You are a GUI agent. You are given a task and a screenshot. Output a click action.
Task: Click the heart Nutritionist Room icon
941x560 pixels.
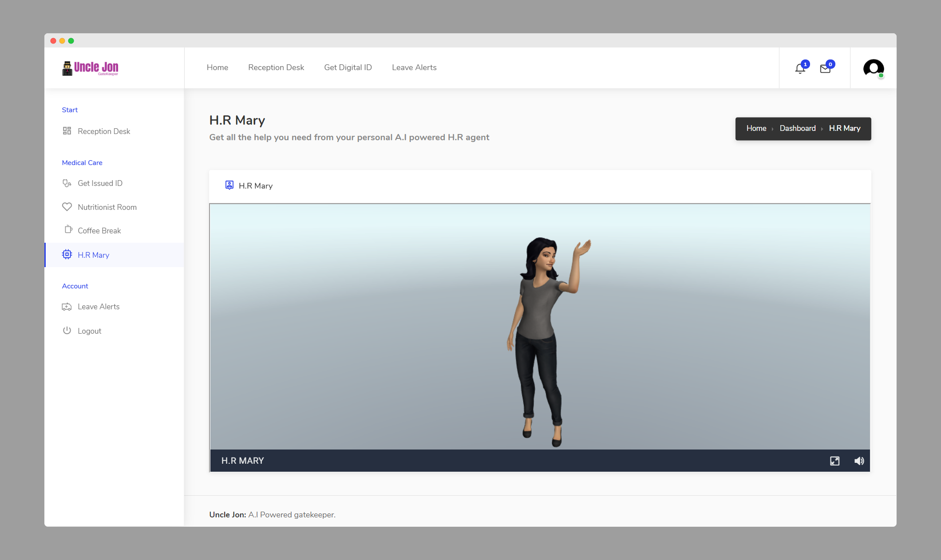click(67, 207)
